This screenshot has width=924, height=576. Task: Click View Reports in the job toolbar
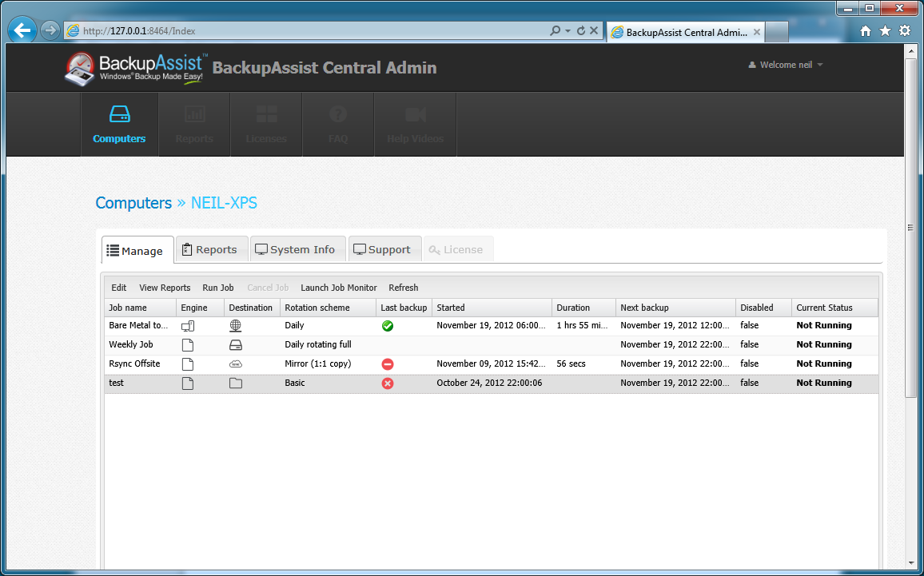165,288
